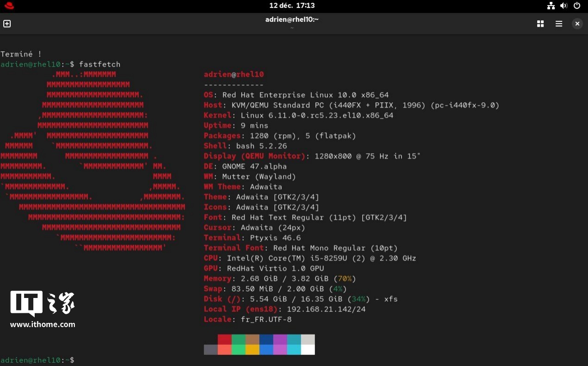Select the red color block in top row
The width and height of the screenshot is (588, 366).
pyautogui.click(x=225, y=340)
